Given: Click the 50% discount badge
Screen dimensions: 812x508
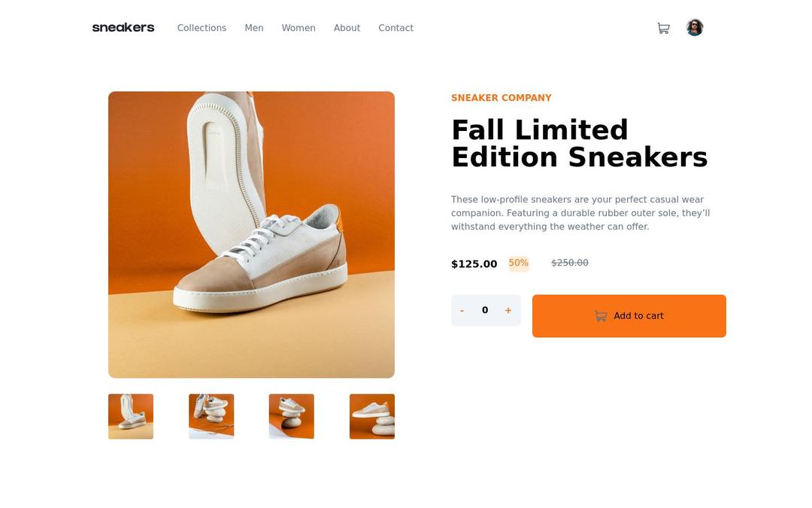Looking at the screenshot, I should pyautogui.click(x=518, y=263).
